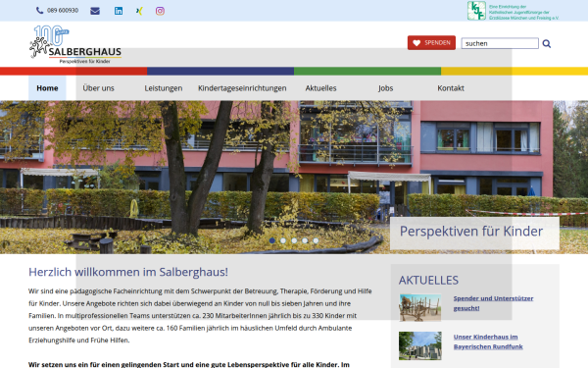Click the Salberghaus 100 Jahre logo
588x368 pixels.
[75, 44]
